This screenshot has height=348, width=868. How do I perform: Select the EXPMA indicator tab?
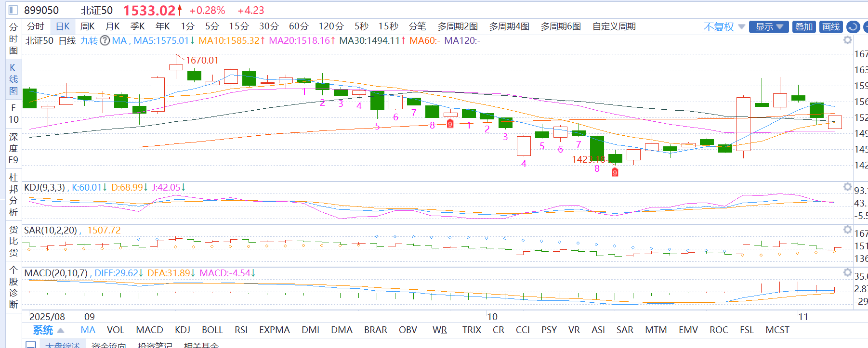(x=275, y=330)
